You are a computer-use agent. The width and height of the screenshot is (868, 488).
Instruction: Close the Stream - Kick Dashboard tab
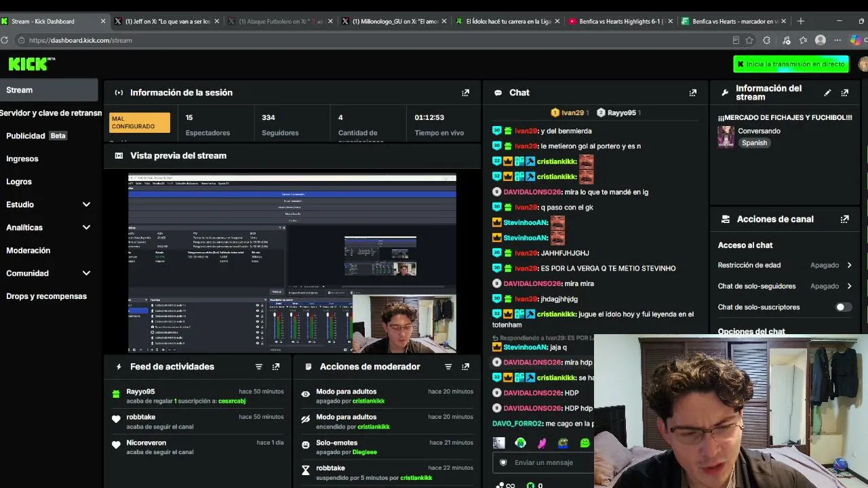[103, 21]
